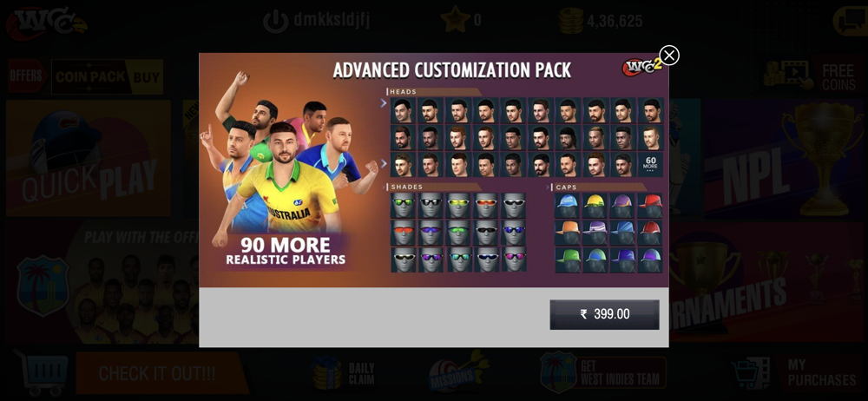Click the WCC logo at top left
Screen dimensions: 868x401
47,23
